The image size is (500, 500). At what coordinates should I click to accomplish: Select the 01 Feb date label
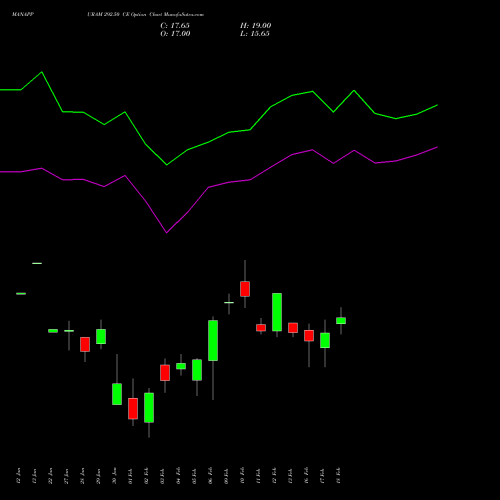pyautogui.click(x=130, y=476)
